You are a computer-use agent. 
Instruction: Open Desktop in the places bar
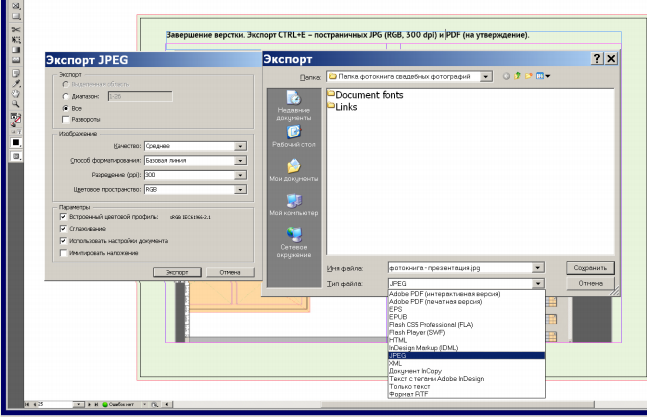(293, 137)
